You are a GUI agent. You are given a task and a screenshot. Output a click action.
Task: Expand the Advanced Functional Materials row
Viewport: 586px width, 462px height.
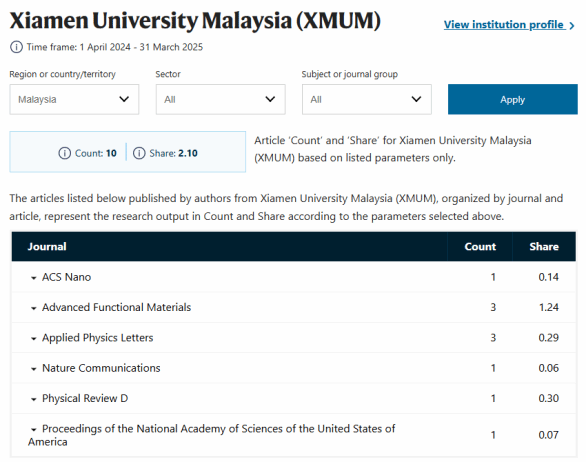coord(34,308)
